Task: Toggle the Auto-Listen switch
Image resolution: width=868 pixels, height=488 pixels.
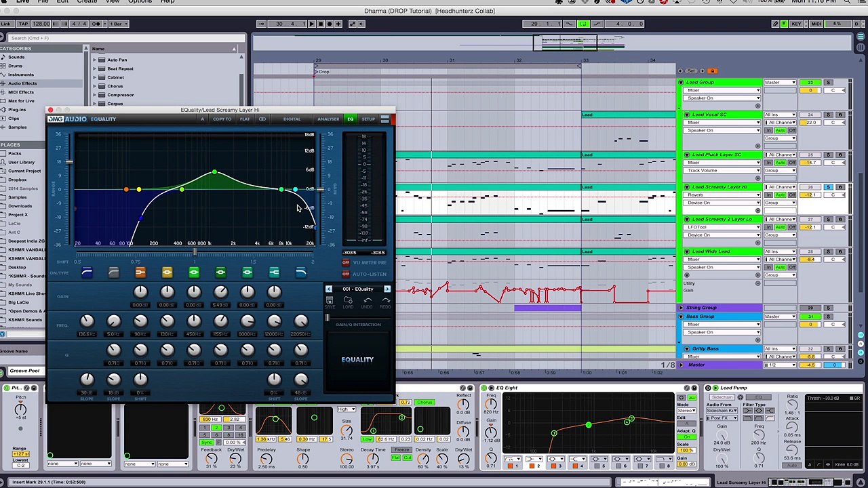Action: pos(346,274)
